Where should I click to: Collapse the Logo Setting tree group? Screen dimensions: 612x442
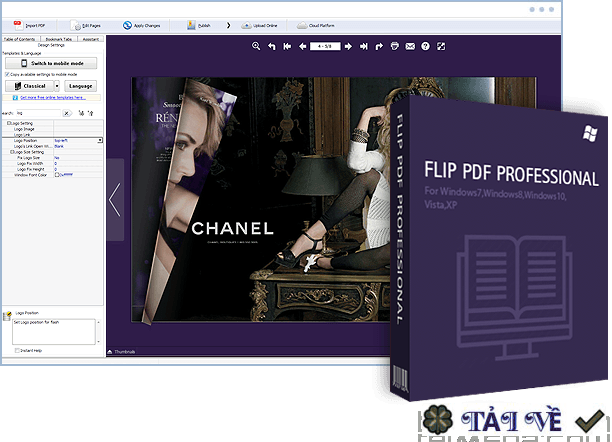point(8,123)
